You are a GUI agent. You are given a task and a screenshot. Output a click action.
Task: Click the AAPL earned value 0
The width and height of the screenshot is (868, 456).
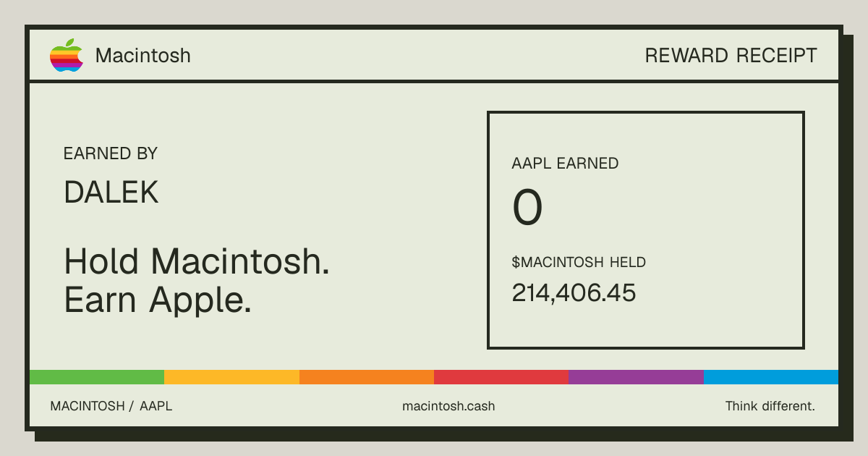tap(527, 208)
